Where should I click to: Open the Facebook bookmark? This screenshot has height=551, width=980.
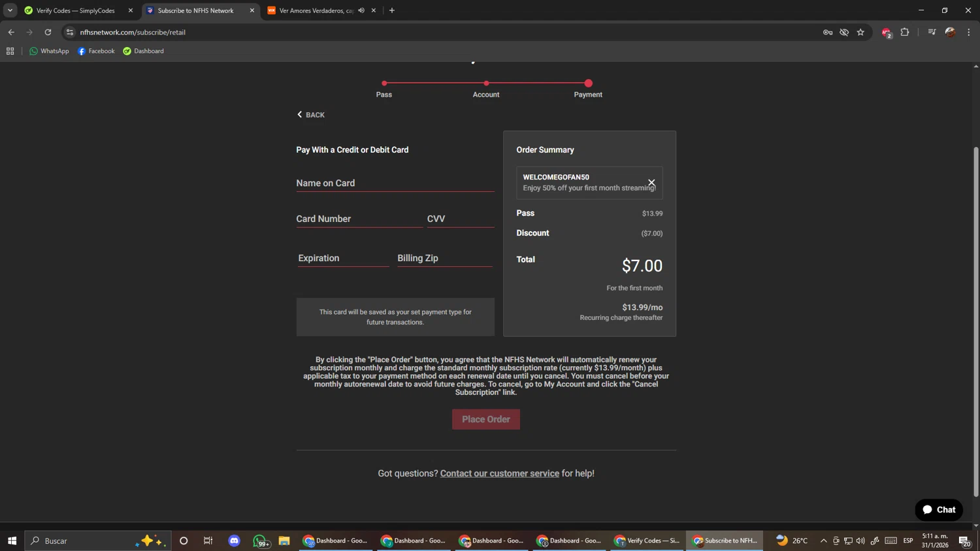pos(96,51)
